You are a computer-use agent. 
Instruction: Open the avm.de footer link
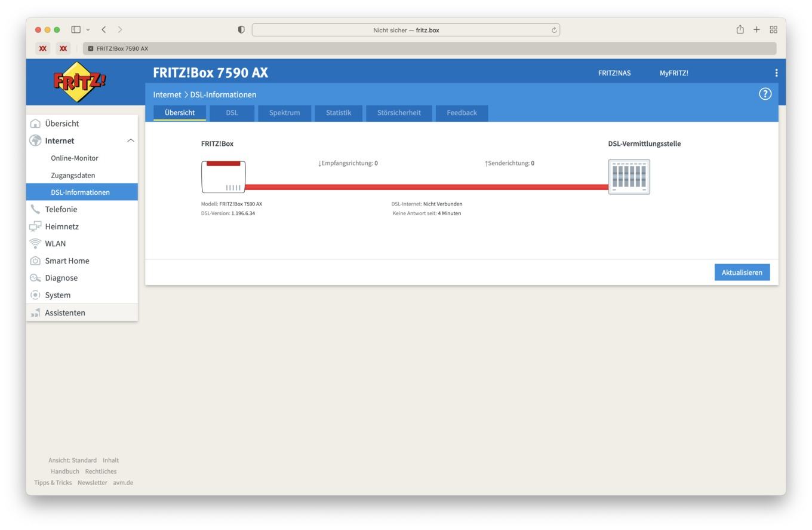[123, 483]
